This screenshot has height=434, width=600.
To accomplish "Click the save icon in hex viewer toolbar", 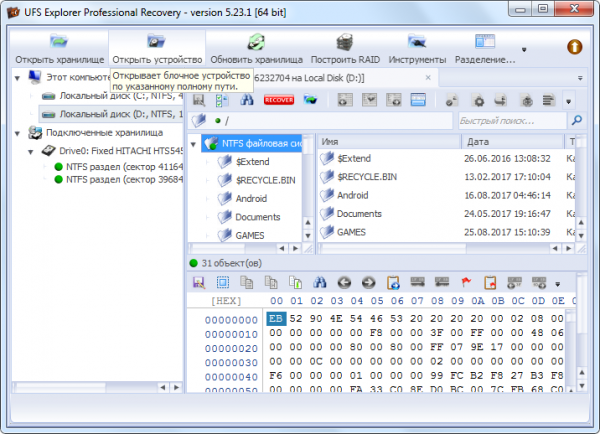I will pyautogui.click(x=198, y=283).
